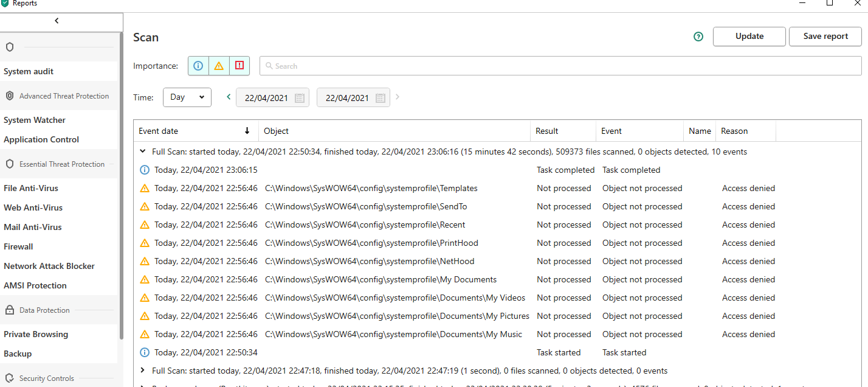Open the Day time period dropdown
Viewport: 868px width, 387px height.
[x=187, y=97]
